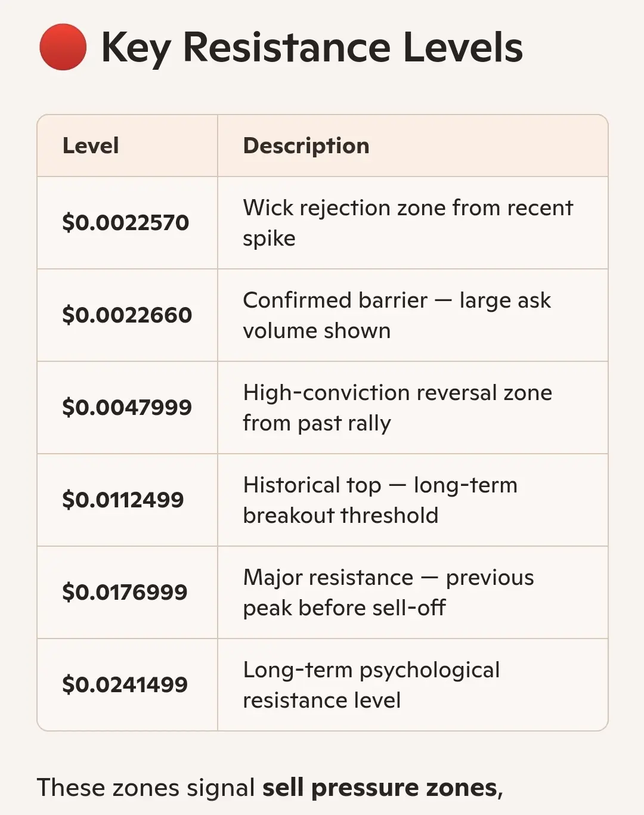
Task: Click the bold sell pressure zones text
Action: pos(382,788)
